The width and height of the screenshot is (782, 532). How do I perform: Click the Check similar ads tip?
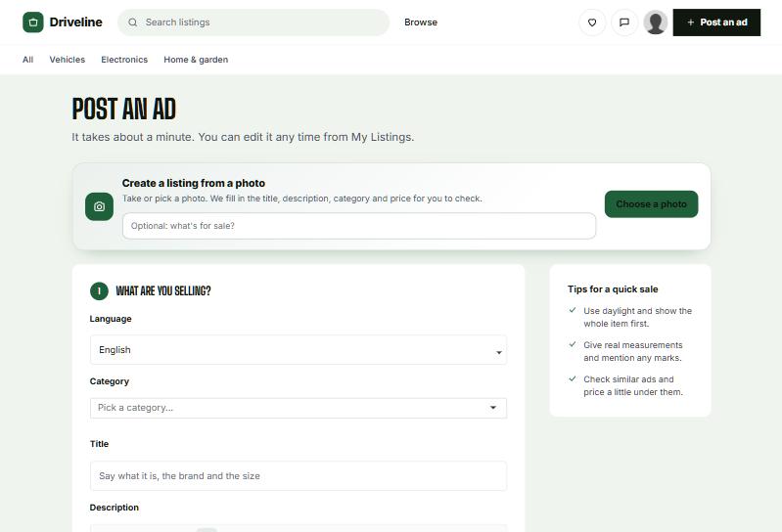click(633, 385)
